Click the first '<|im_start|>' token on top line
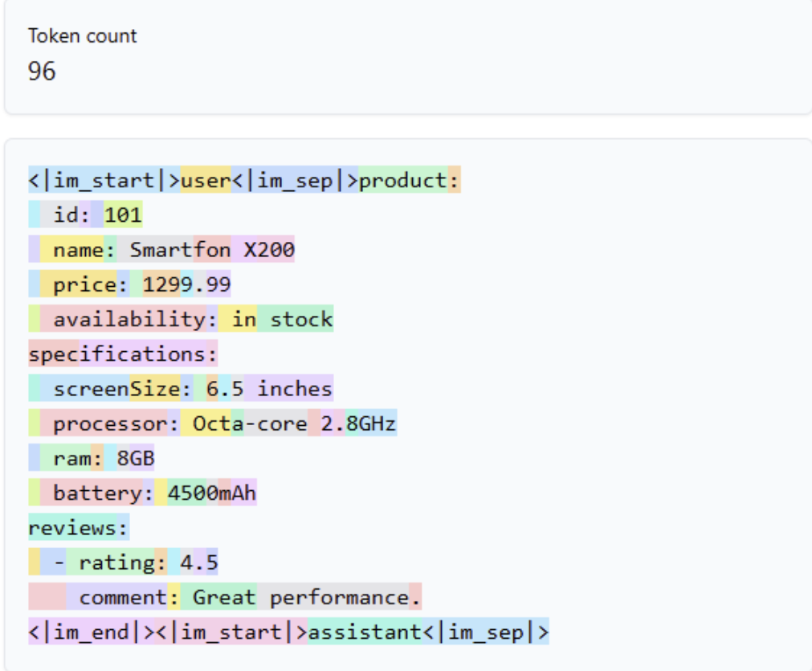The width and height of the screenshot is (812, 671). tap(104, 180)
